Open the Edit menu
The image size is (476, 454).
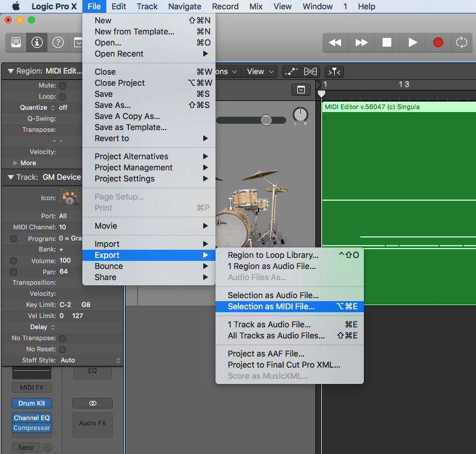[x=119, y=6]
